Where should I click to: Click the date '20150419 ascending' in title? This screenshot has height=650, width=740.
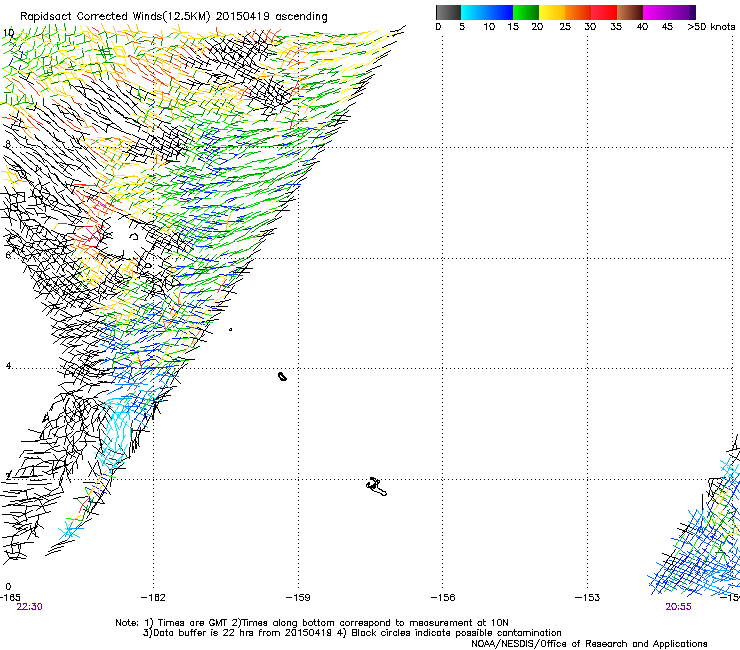point(271,17)
